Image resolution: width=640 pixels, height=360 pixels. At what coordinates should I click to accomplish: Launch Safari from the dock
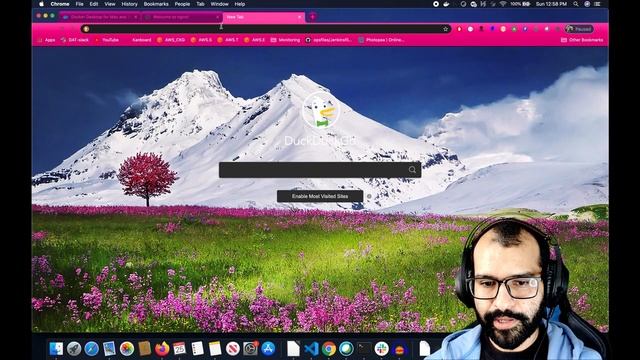91,349
